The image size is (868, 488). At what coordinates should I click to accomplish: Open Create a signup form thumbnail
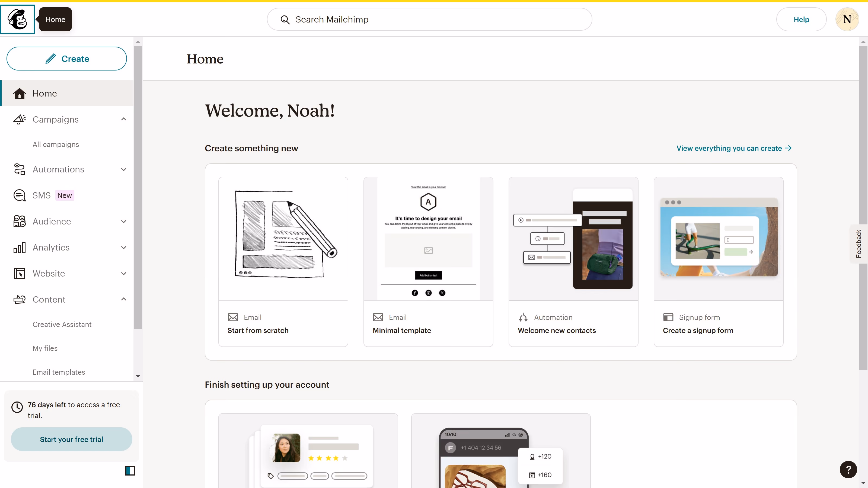(x=718, y=239)
